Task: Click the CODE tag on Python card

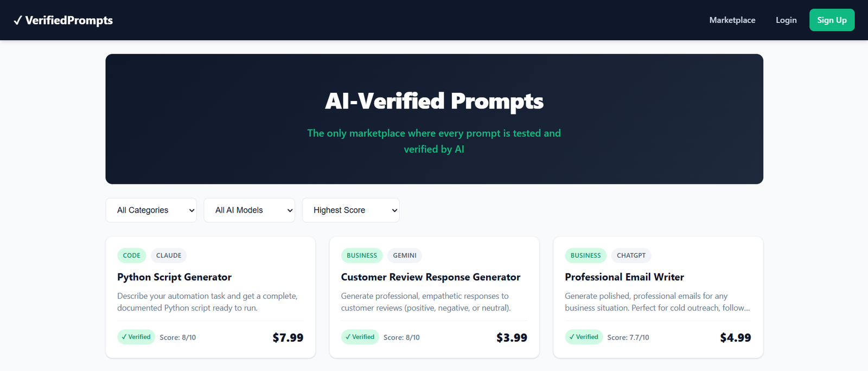Action: tap(131, 255)
